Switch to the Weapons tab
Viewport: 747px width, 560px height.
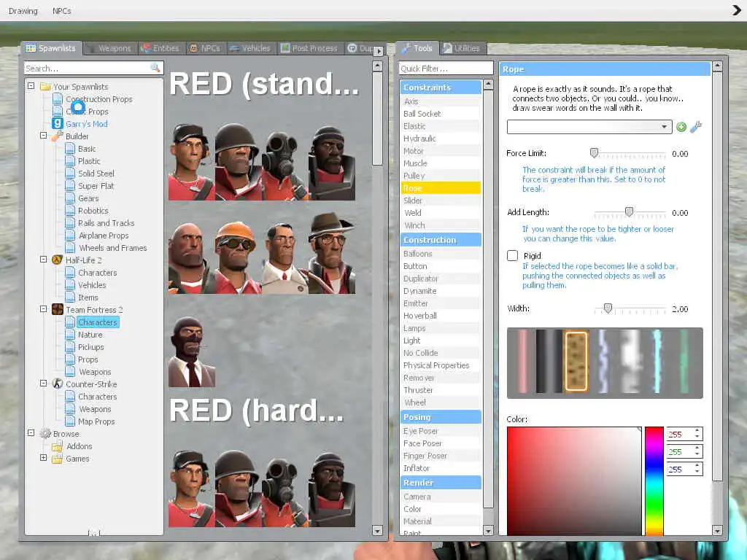click(111, 48)
